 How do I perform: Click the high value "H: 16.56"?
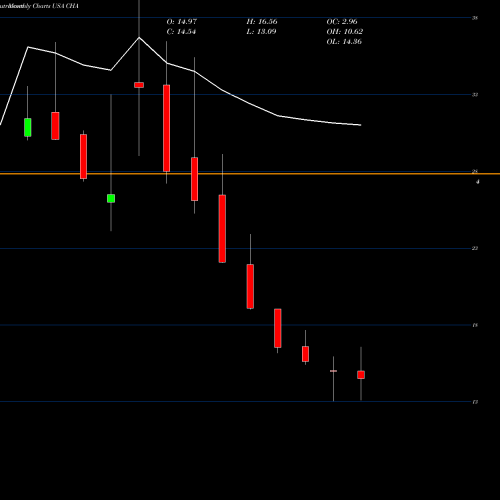(262, 22)
